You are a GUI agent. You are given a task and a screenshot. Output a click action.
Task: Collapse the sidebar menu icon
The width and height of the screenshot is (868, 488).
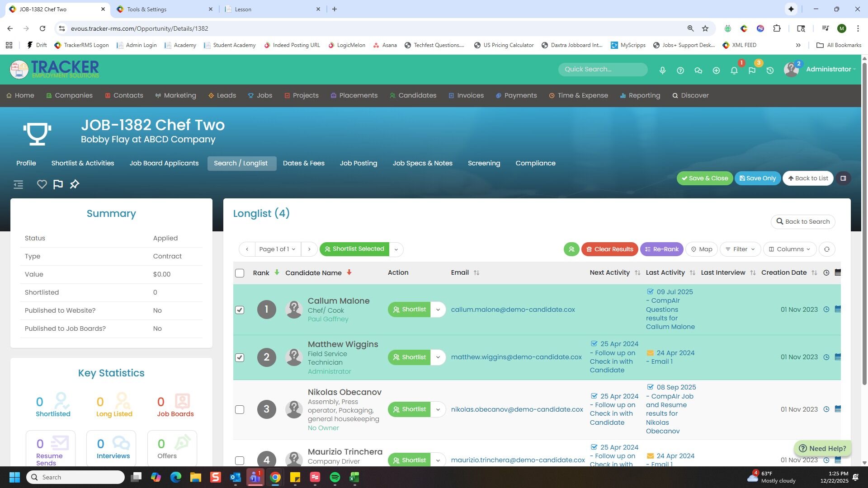pyautogui.click(x=18, y=184)
